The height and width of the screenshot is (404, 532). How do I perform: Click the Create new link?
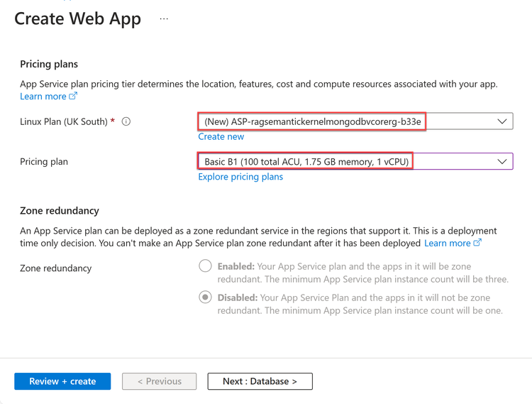tap(221, 136)
